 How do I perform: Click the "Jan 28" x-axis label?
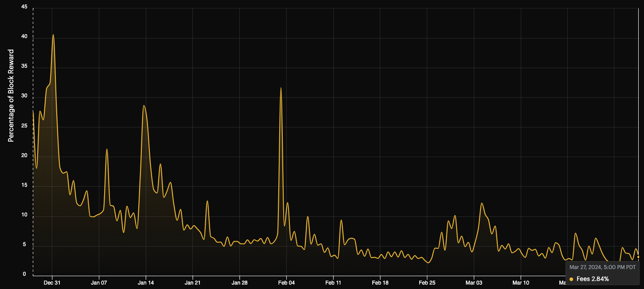coord(239,282)
